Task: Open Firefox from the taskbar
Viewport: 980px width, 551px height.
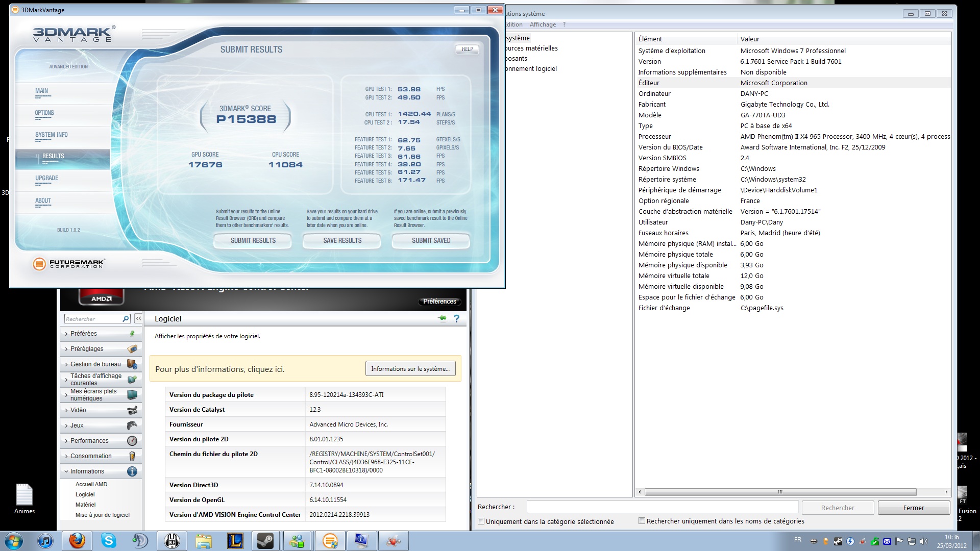Action: (77, 541)
